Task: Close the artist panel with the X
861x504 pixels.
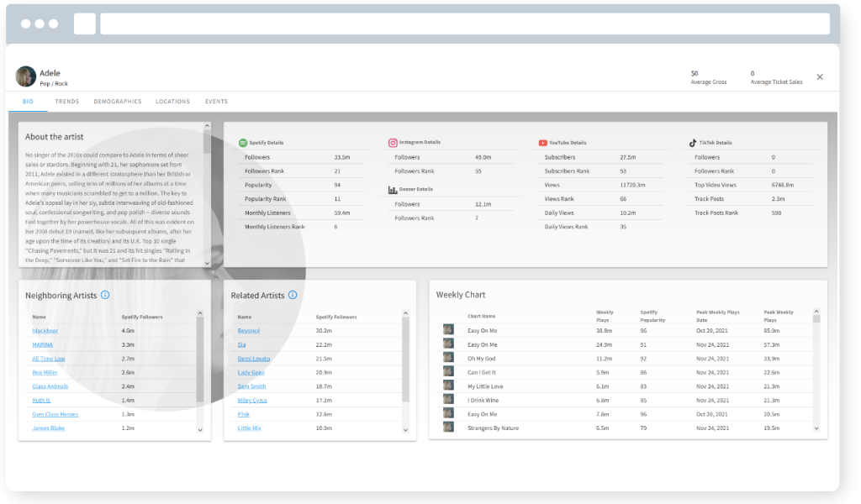Action: tap(820, 77)
